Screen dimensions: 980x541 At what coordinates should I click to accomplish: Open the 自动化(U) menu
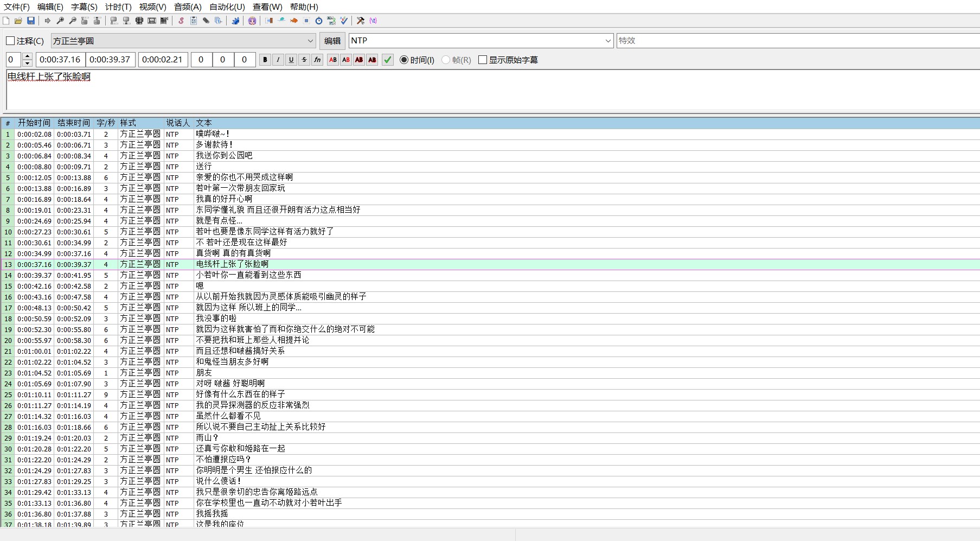(x=227, y=7)
